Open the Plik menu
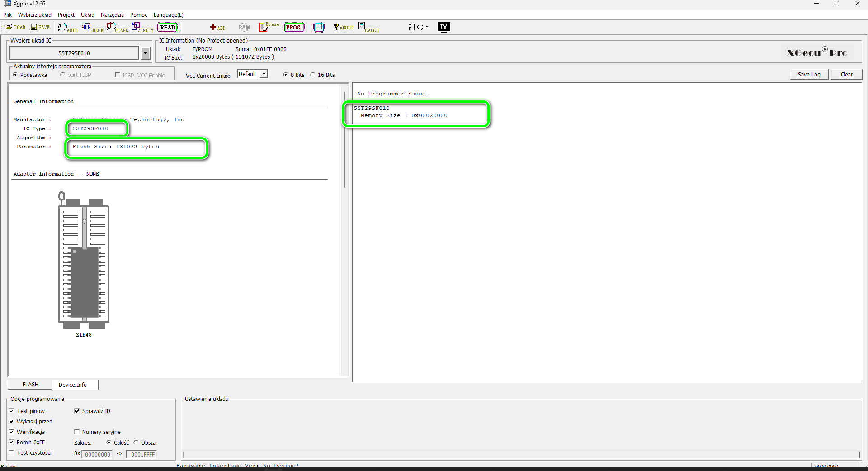 (x=8, y=15)
